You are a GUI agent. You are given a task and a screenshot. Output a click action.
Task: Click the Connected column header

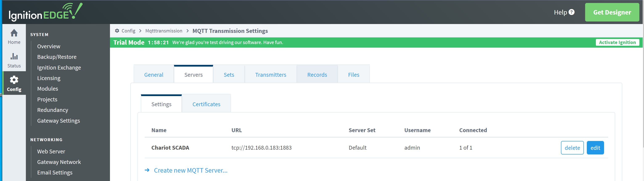point(473,130)
